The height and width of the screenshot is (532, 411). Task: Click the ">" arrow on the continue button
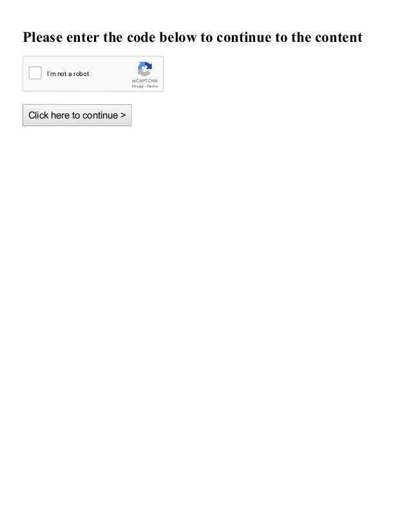pyautogui.click(x=123, y=115)
